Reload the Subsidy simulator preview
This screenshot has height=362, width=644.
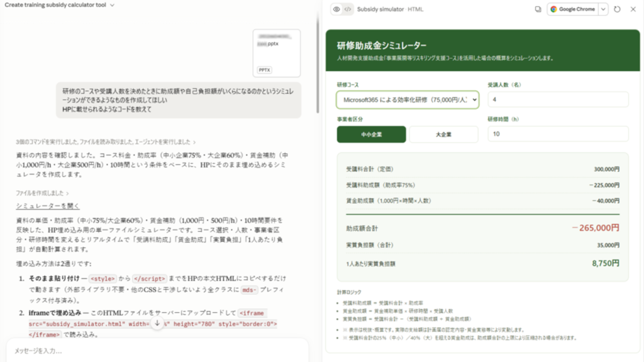(617, 9)
